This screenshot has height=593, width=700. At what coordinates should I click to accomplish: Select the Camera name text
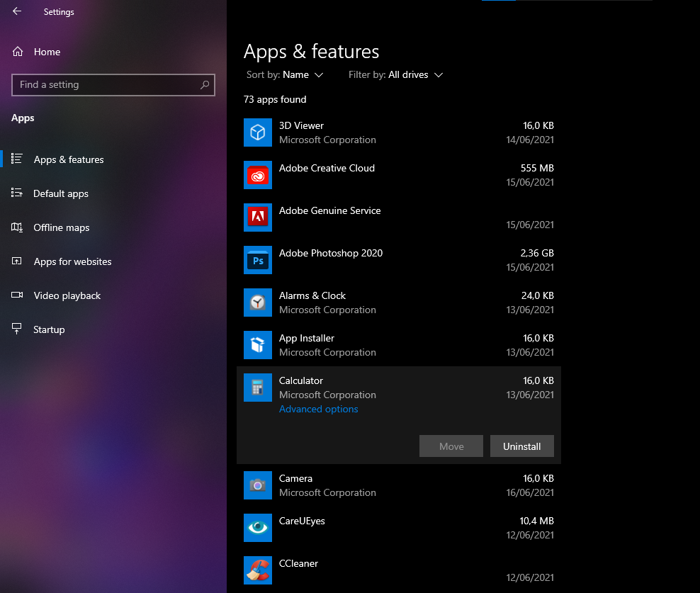pos(295,478)
